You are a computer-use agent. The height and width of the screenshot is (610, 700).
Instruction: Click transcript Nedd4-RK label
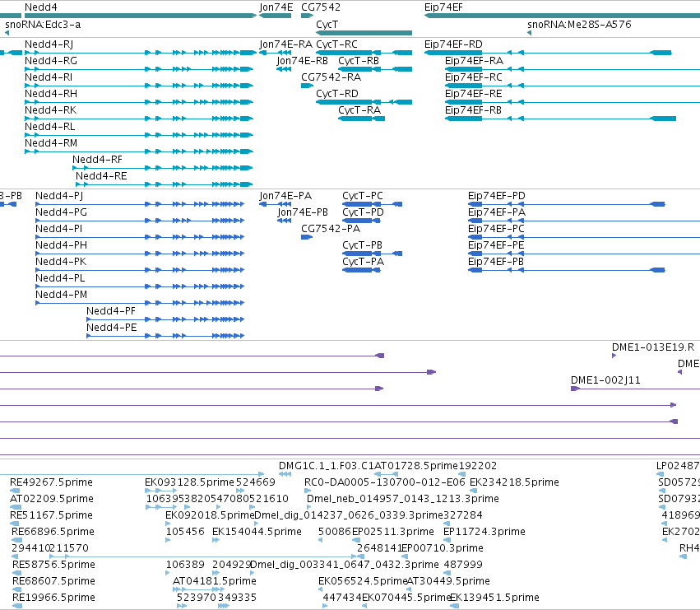[50, 110]
